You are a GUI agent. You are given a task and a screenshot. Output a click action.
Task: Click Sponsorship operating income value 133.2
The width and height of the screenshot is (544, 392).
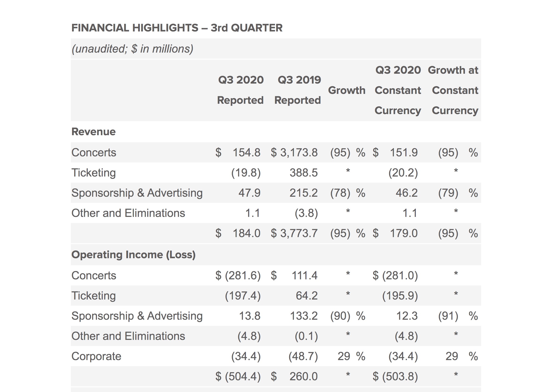pyautogui.click(x=304, y=316)
